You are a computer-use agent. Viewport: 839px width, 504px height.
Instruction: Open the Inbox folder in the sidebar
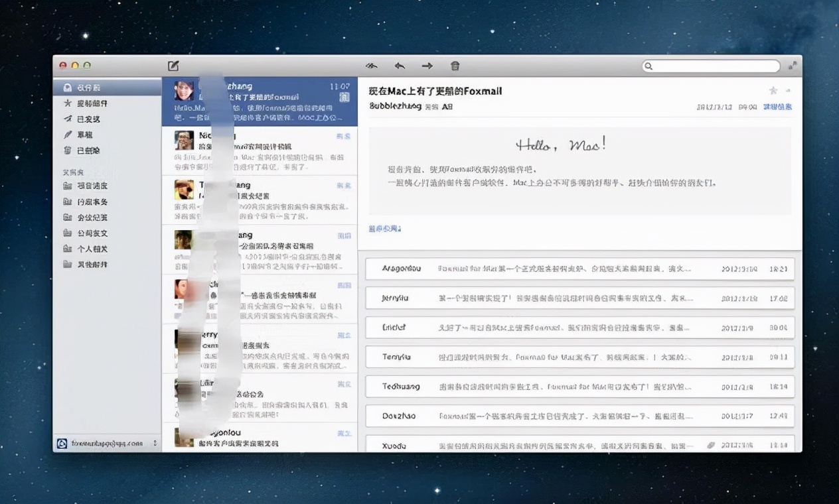(107, 88)
